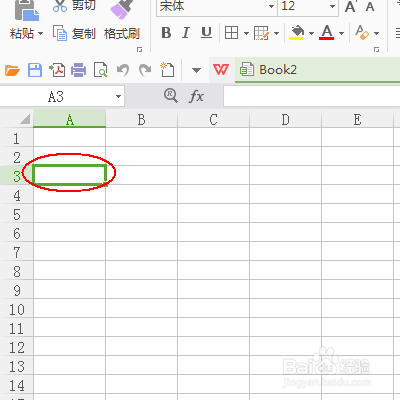Open the clear formatting dropdown arrow

pyautogui.click(x=376, y=33)
